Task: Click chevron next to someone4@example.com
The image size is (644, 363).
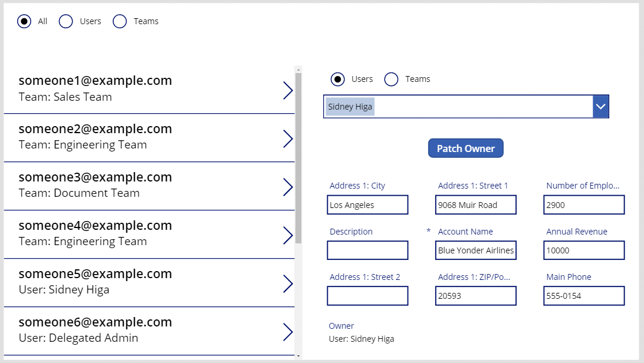Action: click(288, 236)
